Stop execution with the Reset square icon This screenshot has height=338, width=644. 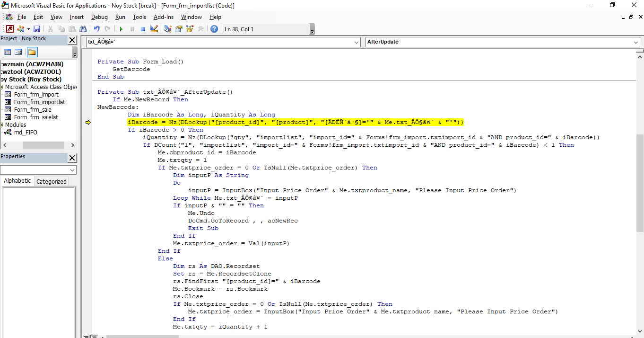coord(143,29)
